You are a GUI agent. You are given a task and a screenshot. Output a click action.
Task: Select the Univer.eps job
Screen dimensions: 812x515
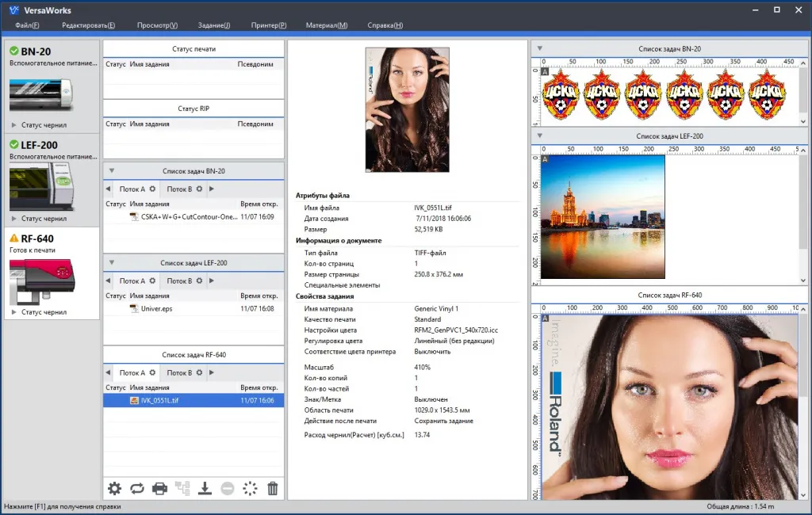pos(156,309)
